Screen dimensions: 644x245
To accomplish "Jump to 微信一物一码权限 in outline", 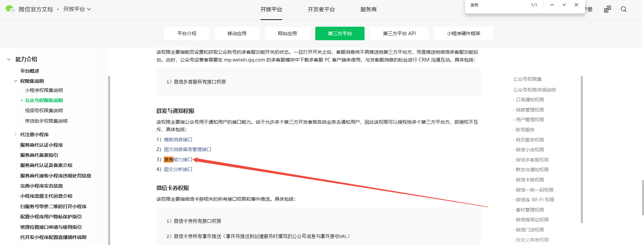I will 535,190.
